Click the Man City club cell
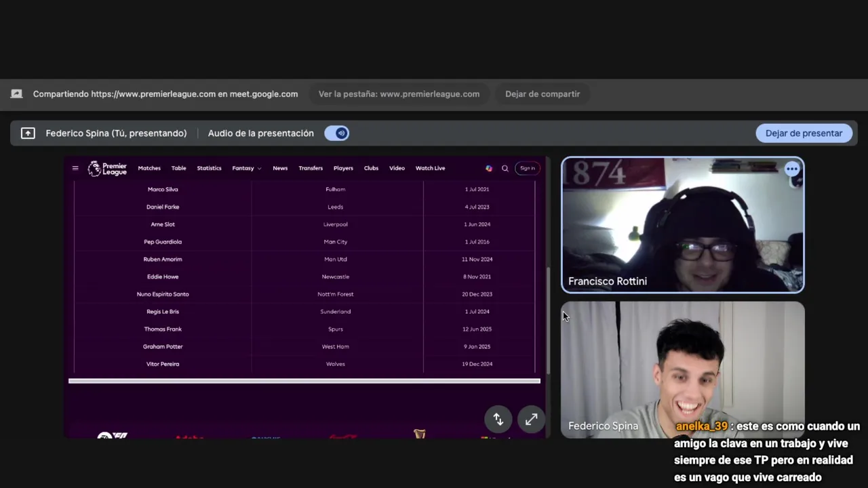The width and height of the screenshot is (868, 488). pyautogui.click(x=336, y=242)
